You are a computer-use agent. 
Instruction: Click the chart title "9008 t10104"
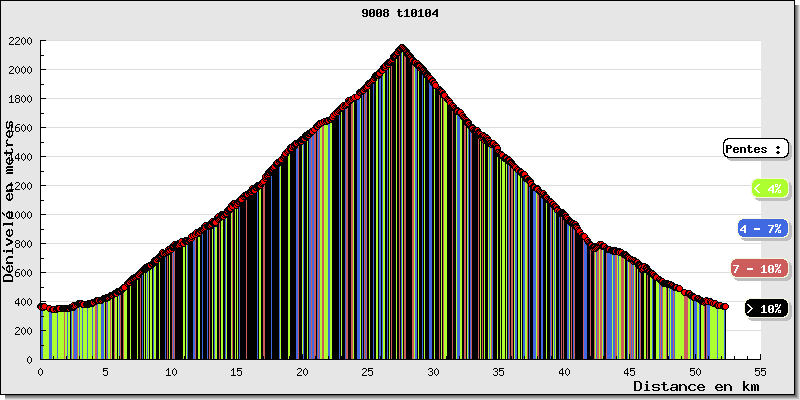pyautogui.click(x=399, y=14)
